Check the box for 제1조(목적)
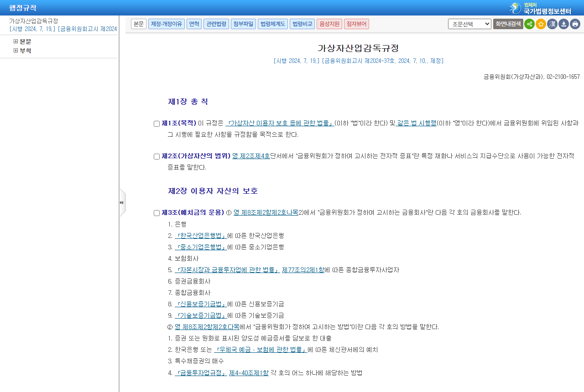This screenshot has width=584, height=392. coord(156,124)
